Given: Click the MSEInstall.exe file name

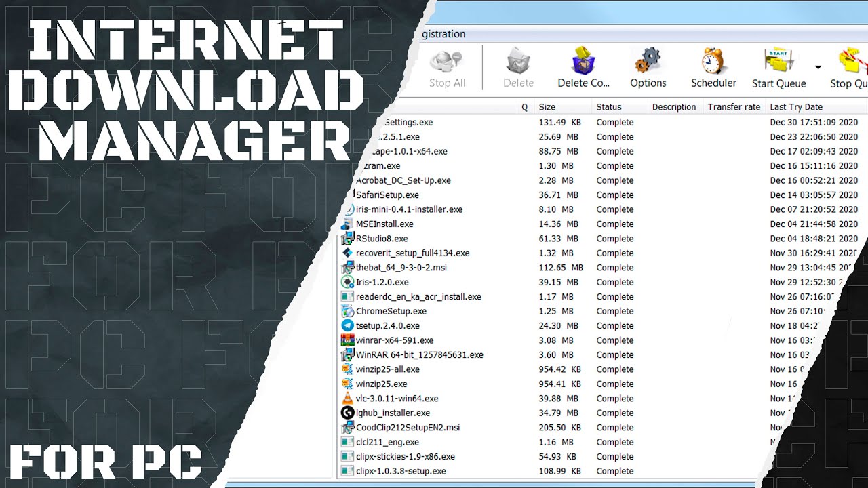Looking at the screenshot, I should click(x=384, y=224).
